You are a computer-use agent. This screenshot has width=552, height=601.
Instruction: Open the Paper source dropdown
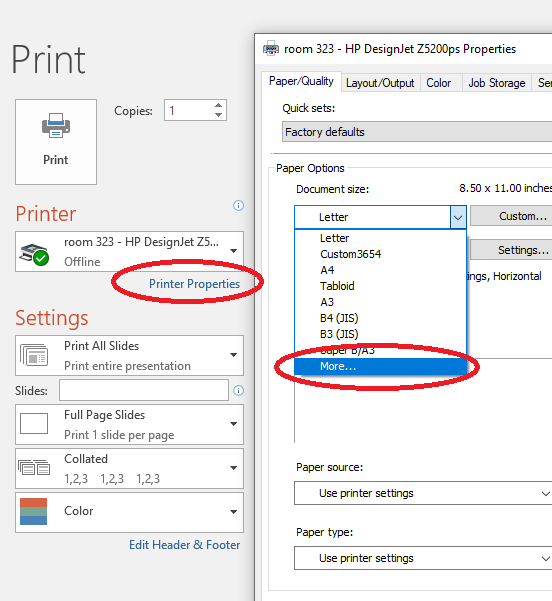tap(423, 493)
